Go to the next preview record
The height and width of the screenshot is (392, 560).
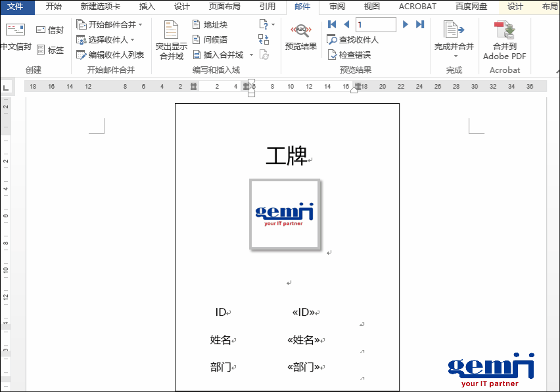pyautogui.click(x=406, y=24)
